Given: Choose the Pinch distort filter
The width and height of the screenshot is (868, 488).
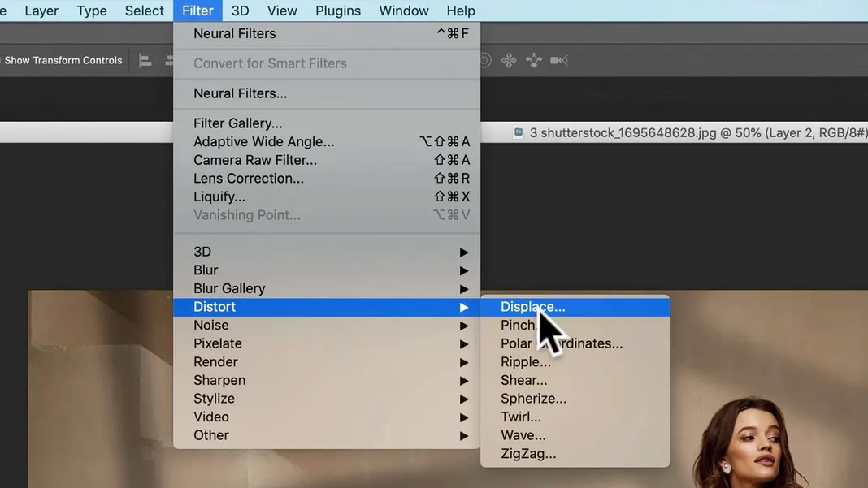Looking at the screenshot, I should [575, 326].
